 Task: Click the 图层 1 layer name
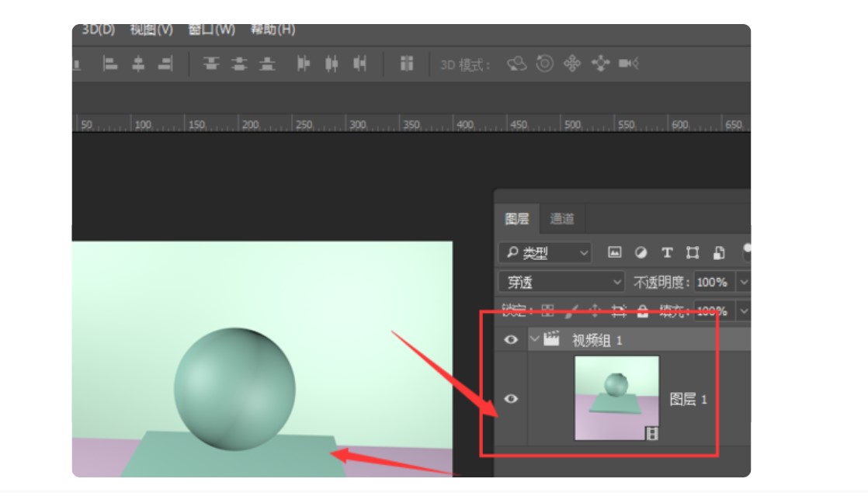click(688, 399)
